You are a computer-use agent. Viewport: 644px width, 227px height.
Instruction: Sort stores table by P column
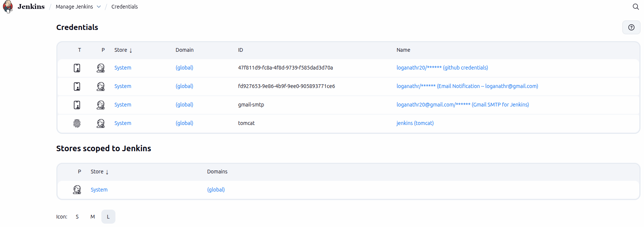[80, 172]
